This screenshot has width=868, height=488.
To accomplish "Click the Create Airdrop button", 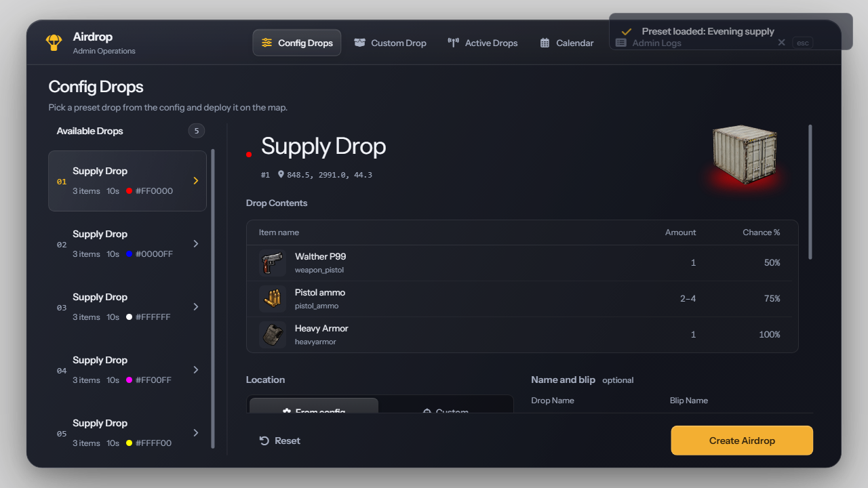I will (742, 441).
